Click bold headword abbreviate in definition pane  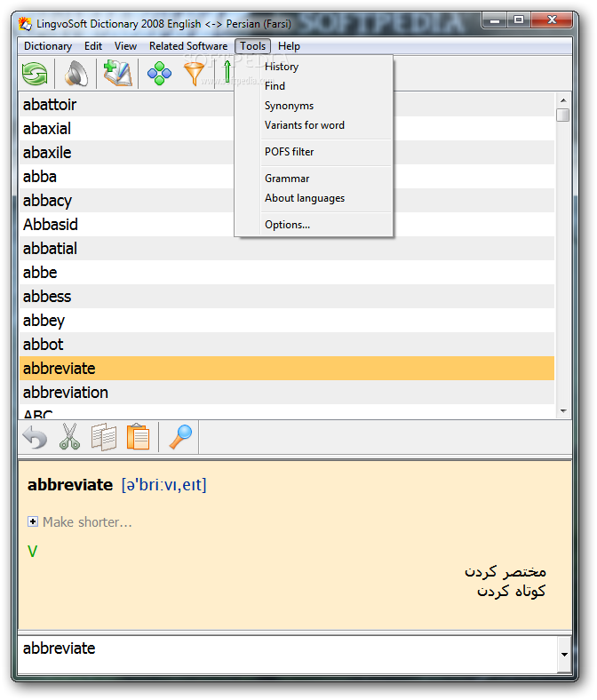[x=70, y=485]
